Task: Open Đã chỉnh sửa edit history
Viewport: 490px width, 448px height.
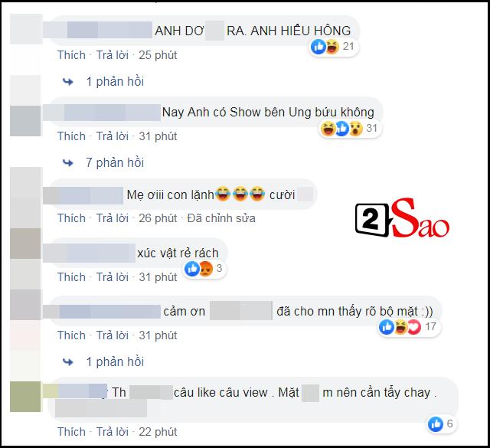Action: (x=221, y=218)
